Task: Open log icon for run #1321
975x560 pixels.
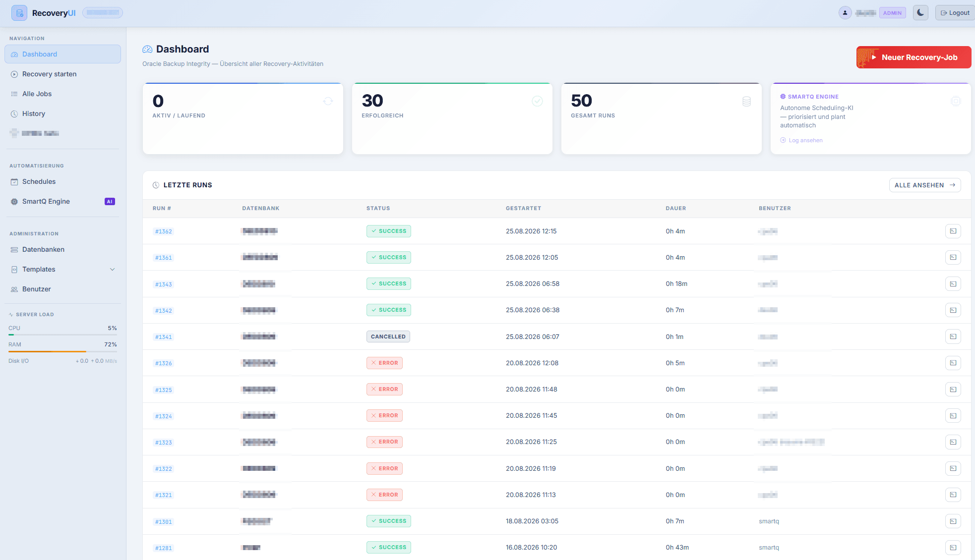Action: click(x=953, y=495)
